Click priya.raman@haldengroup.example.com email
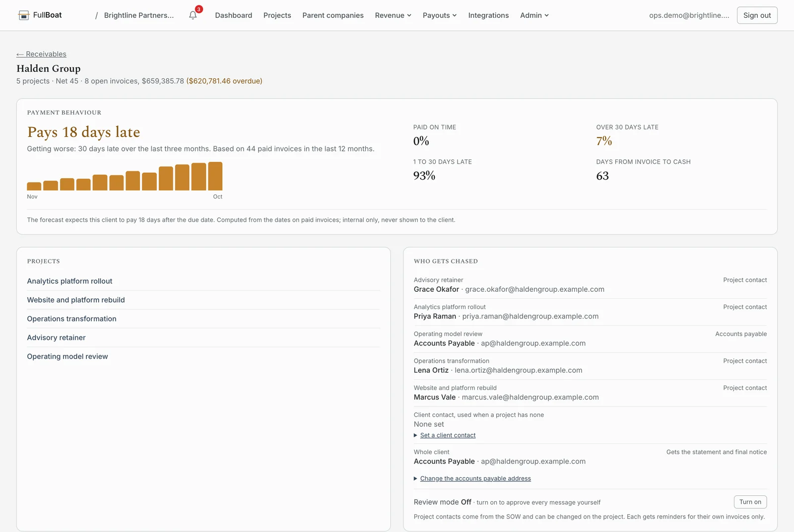 pos(530,316)
